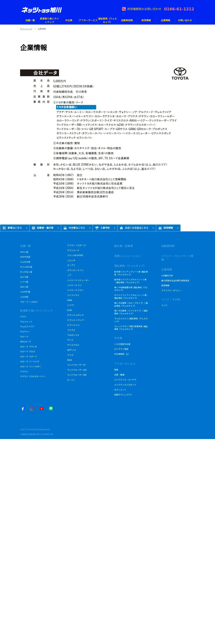Open the プライバシーポリシー footer link
Screen dimensions: 215x644
(171, 291)
